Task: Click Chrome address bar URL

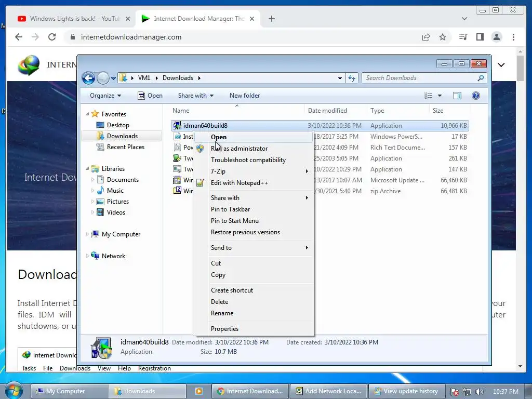Action: (x=131, y=37)
